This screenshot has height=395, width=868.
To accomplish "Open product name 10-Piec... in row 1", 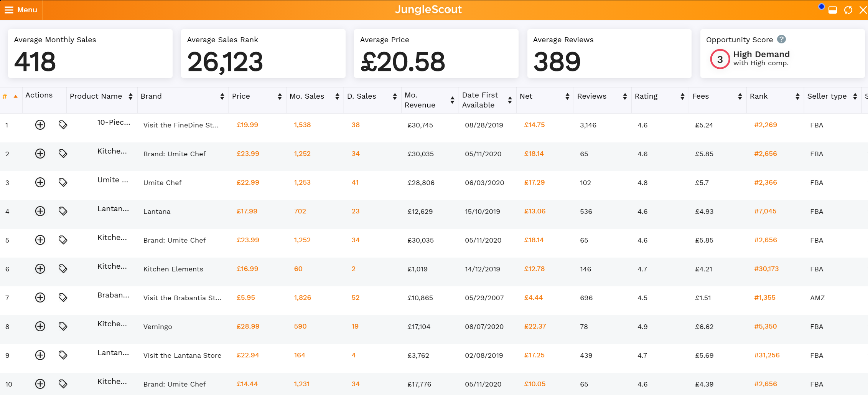I will click(114, 122).
